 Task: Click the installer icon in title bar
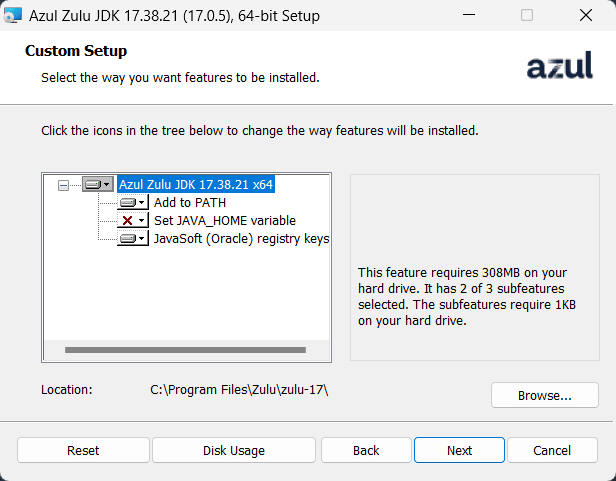[x=12, y=15]
